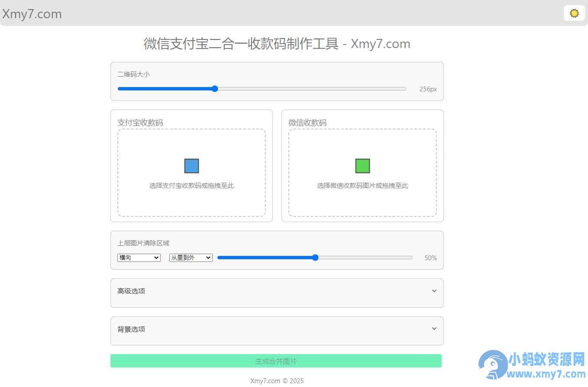Expand the 背景选项 chevron
Viewport: 588px width, 387px height.
[x=434, y=329]
